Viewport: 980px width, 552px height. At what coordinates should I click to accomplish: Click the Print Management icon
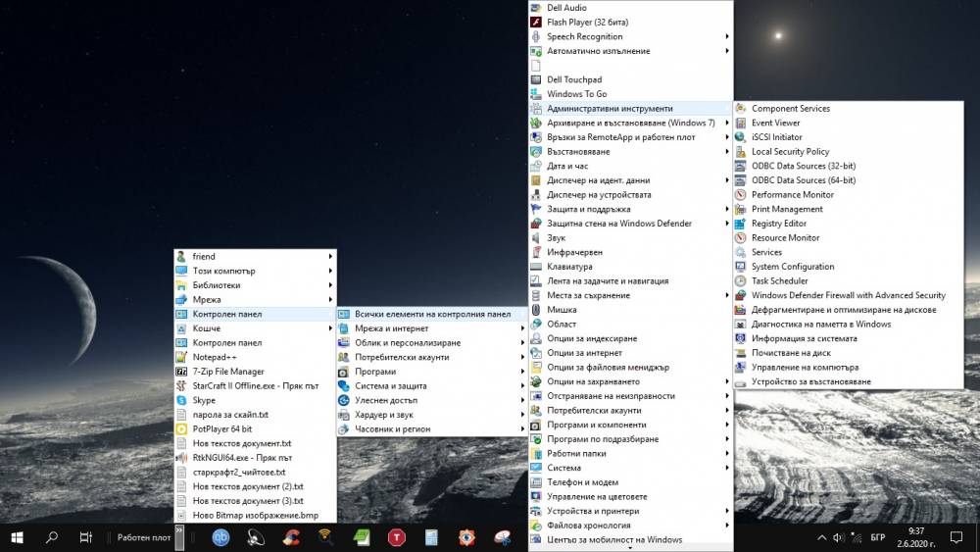[x=741, y=209]
